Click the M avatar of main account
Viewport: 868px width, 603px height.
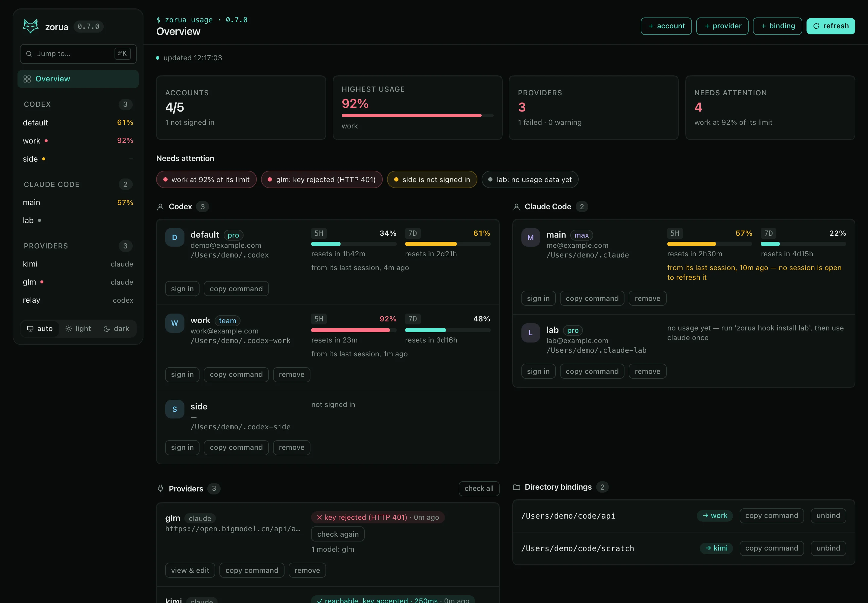(530, 237)
